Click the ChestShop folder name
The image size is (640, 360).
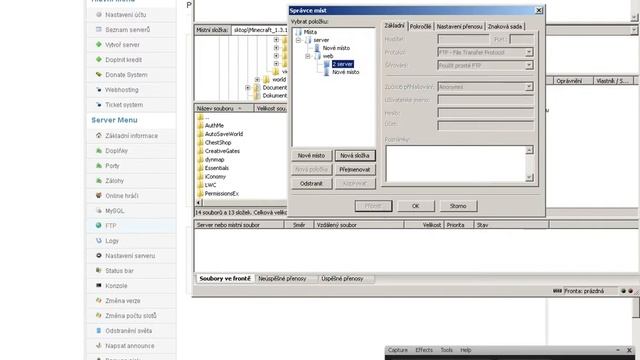coord(218,142)
